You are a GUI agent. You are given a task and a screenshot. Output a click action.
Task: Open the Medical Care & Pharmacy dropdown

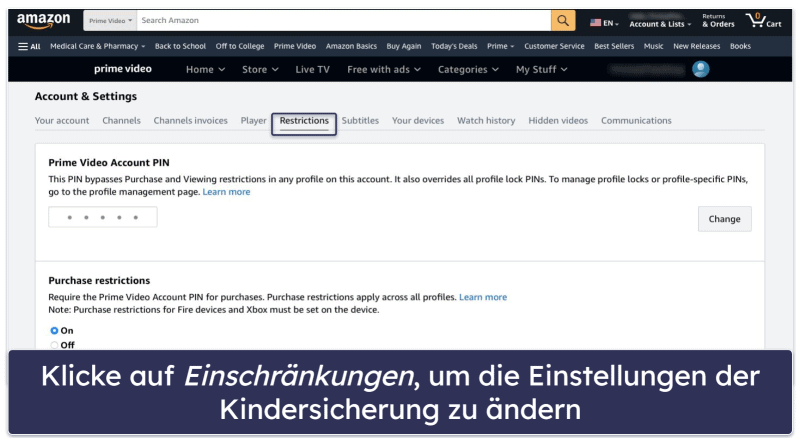click(x=97, y=46)
